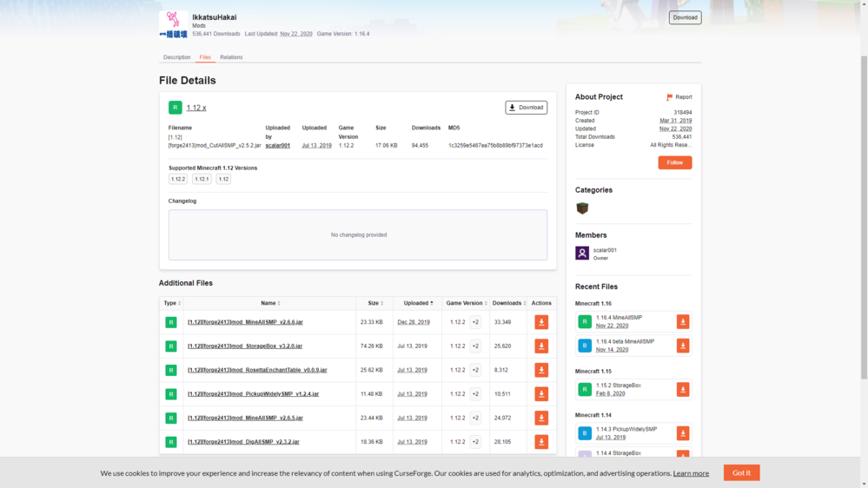The image size is (868, 488).
Task: Open uploader scalar001 profile link
Action: 277,146
